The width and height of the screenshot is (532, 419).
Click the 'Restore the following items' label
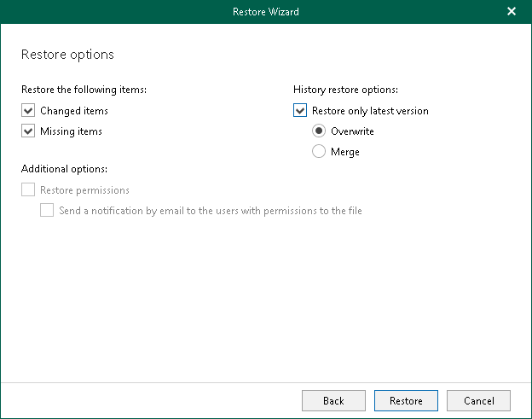[x=82, y=89]
